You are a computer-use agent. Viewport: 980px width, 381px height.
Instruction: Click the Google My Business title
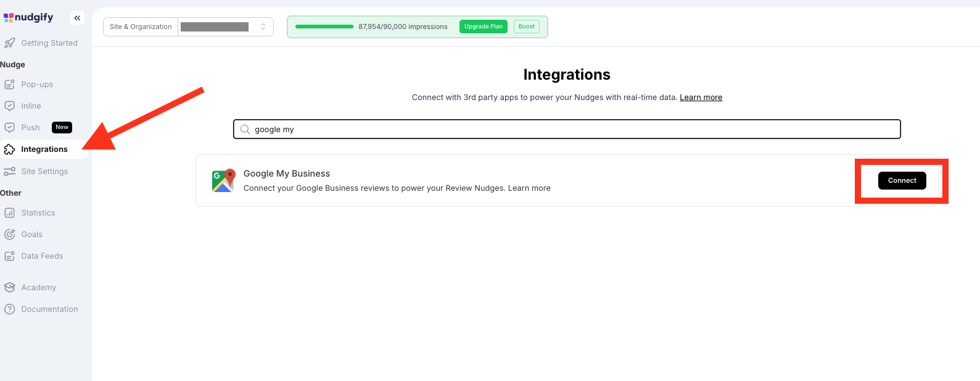(x=287, y=174)
